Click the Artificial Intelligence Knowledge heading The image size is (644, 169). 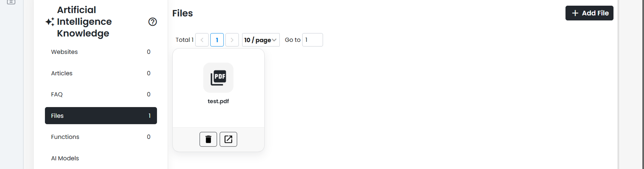[x=84, y=22]
